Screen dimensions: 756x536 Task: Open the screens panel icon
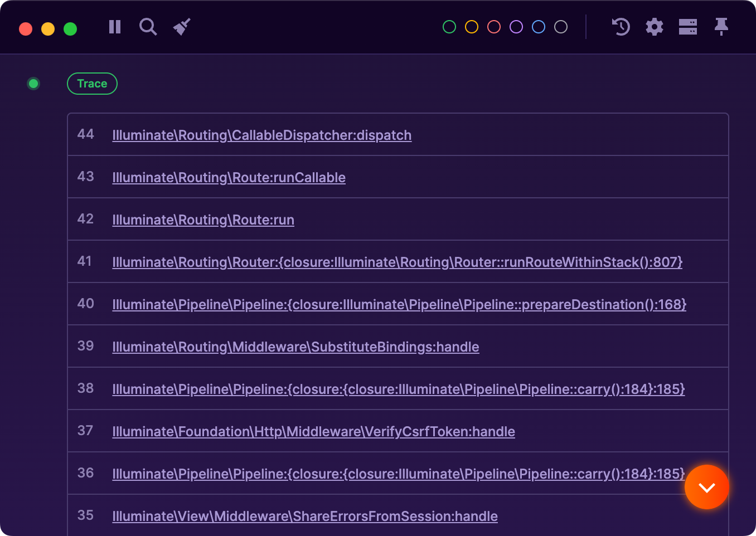point(687,27)
